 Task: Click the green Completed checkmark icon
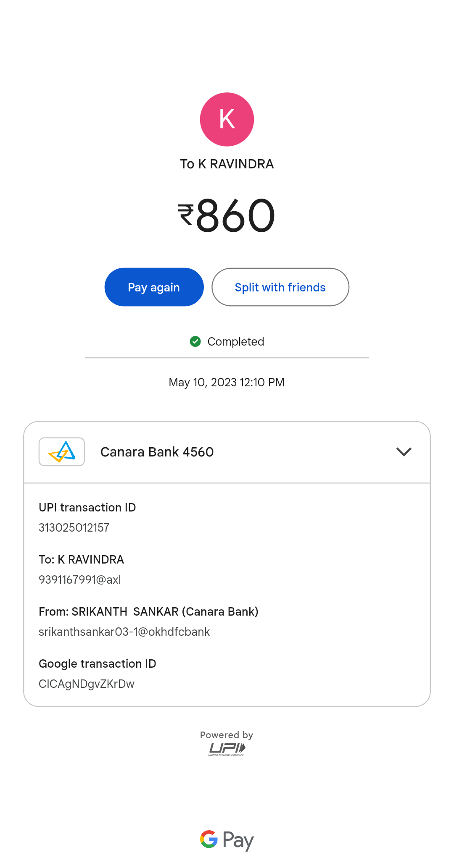pyautogui.click(x=195, y=341)
